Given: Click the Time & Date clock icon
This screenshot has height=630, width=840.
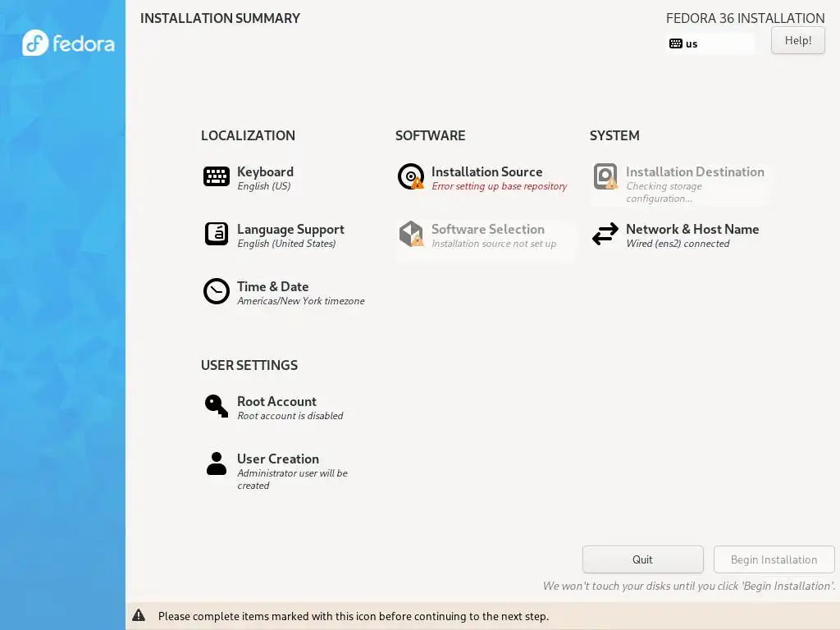Looking at the screenshot, I should pos(217,291).
